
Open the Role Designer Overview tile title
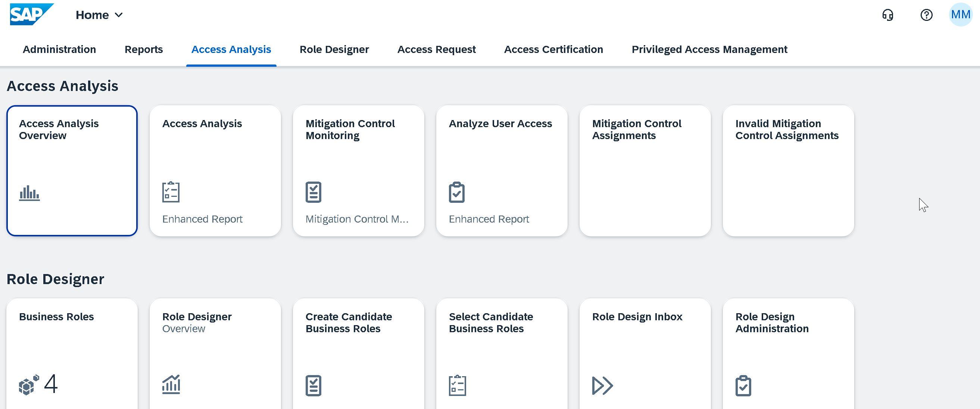point(197,317)
